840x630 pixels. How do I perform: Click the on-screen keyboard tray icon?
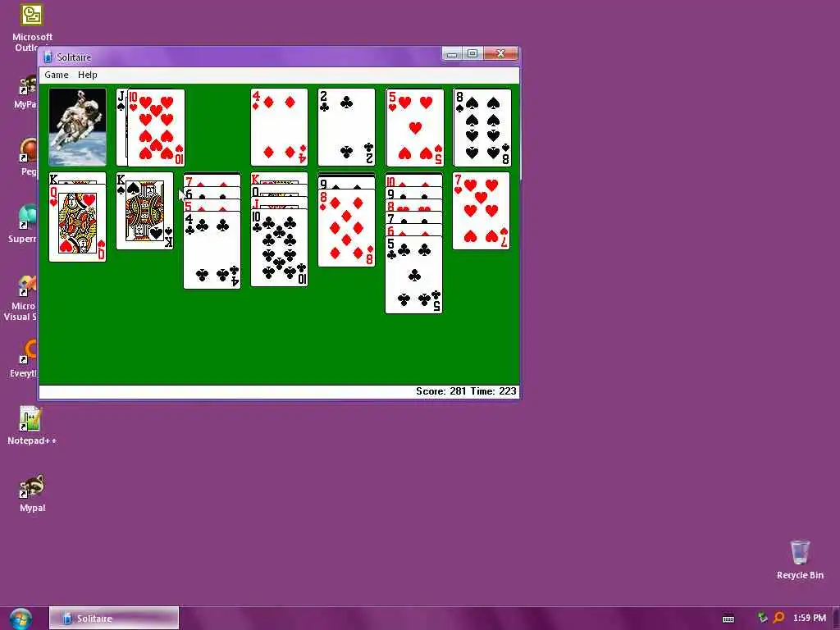[x=728, y=619]
